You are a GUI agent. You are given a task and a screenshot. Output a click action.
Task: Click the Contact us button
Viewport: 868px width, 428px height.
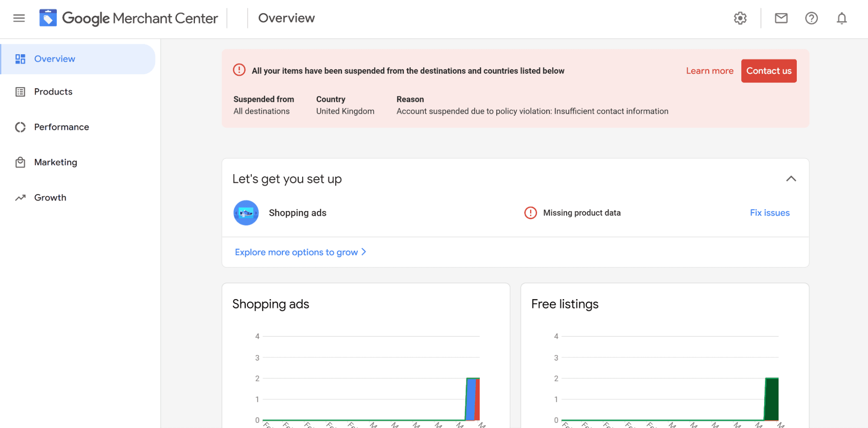point(769,71)
